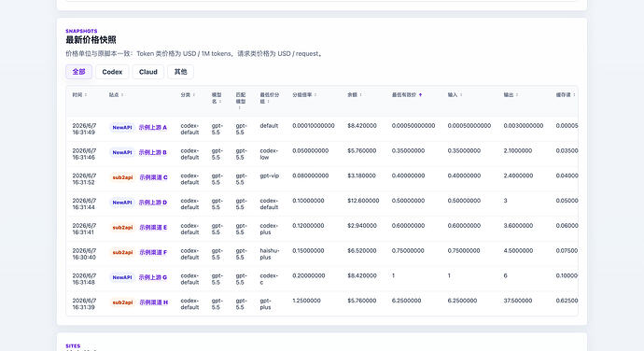644x351 pixels.
Task: Sort by 分组倍率 column sort icon
Action: (315, 95)
